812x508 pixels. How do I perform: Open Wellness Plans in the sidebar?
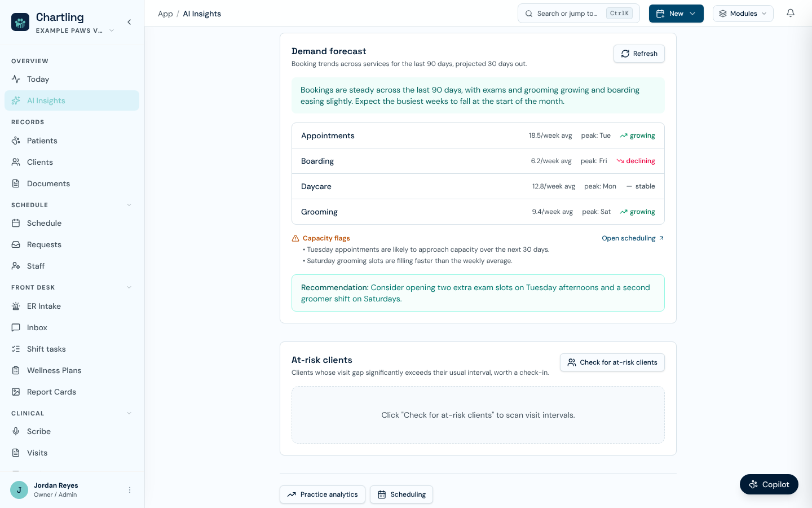pyautogui.click(x=72, y=370)
